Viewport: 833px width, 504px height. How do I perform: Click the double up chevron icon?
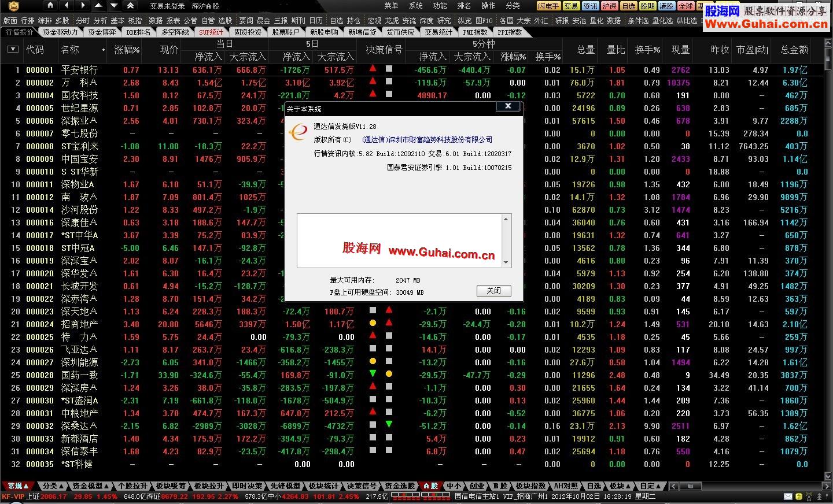131,6
